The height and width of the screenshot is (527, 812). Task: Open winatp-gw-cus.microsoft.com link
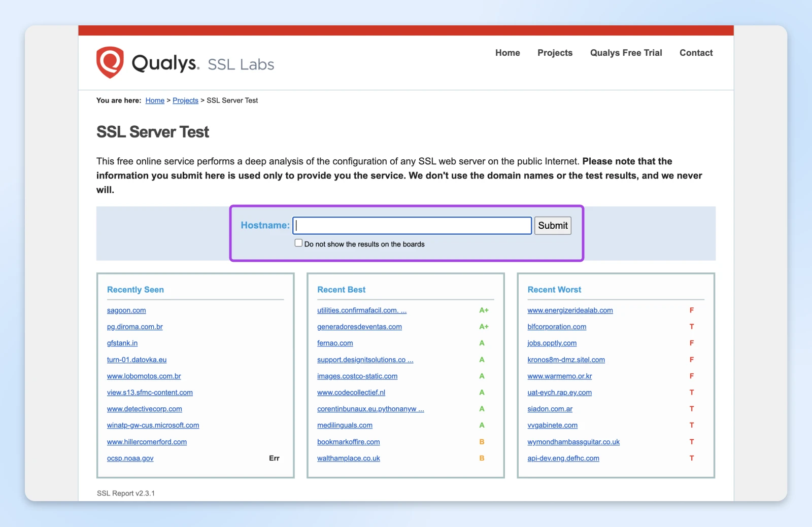pos(153,426)
